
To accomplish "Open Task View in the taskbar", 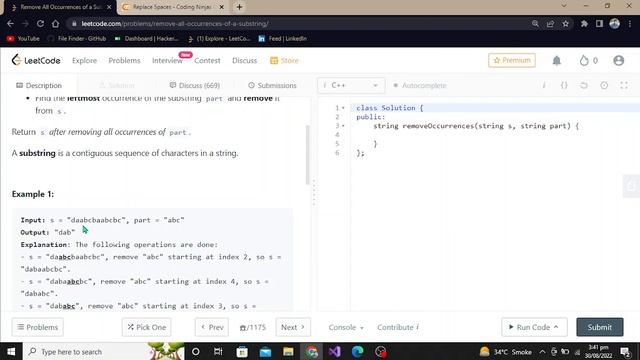I will (x=218, y=351).
